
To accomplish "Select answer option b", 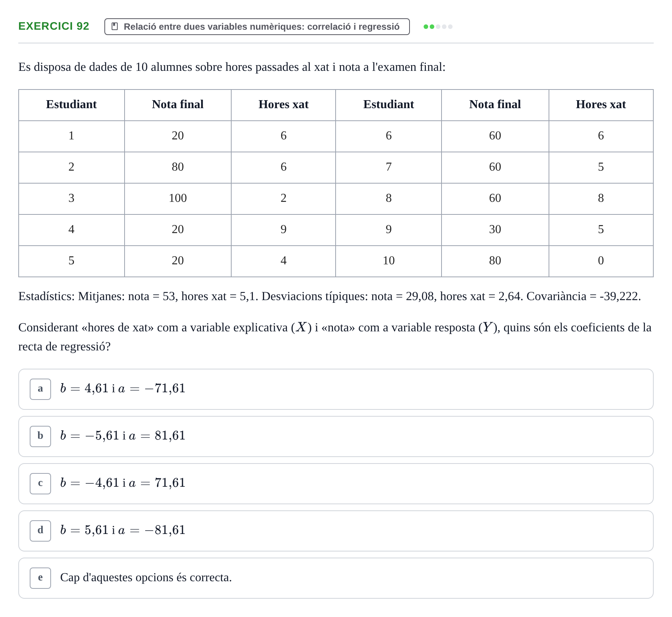I will [336, 436].
